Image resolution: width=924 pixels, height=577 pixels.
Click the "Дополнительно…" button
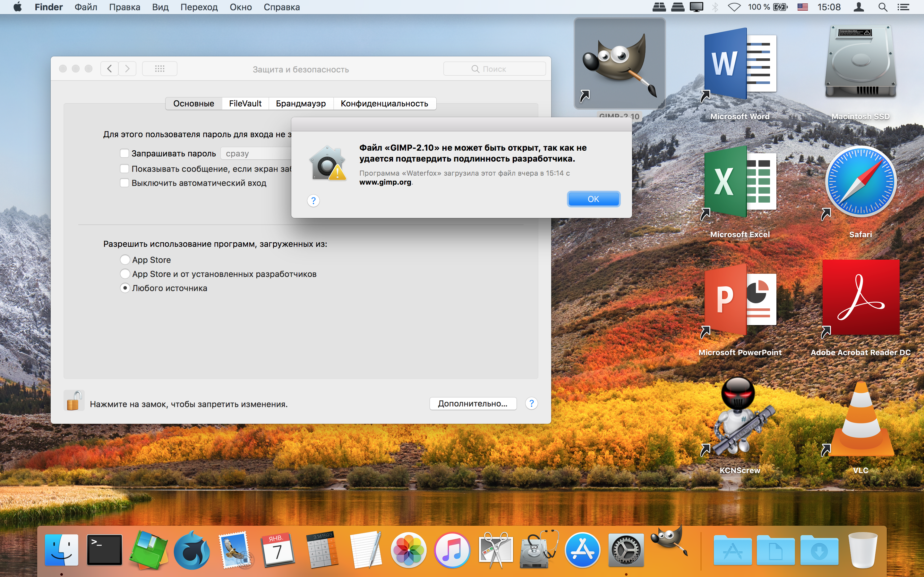[x=473, y=403]
